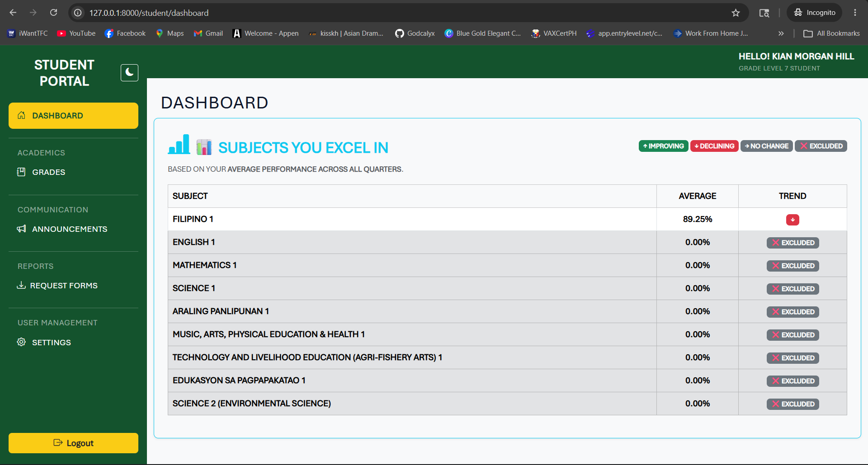Open the Maps bookmark
This screenshot has height=465, width=868.
coord(170,33)
